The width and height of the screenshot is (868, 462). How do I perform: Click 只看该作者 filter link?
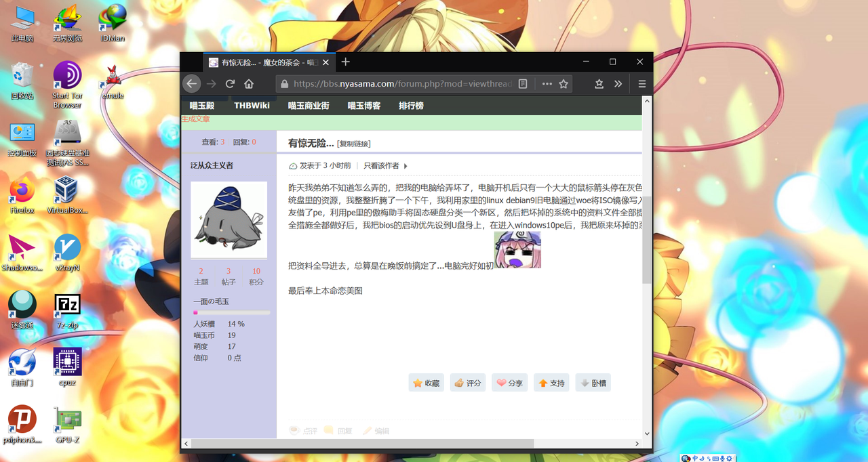point(381,165)
